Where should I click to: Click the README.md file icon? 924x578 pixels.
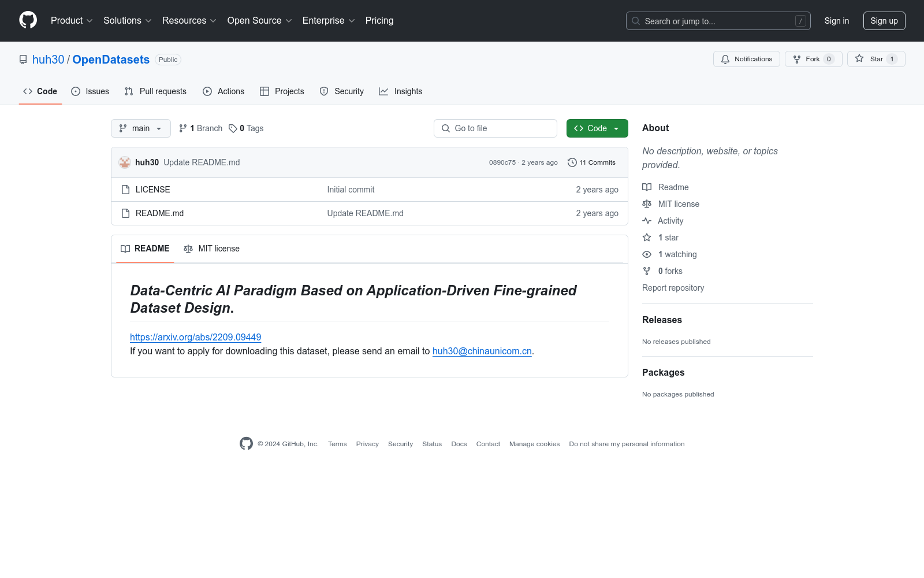[125, 213]
